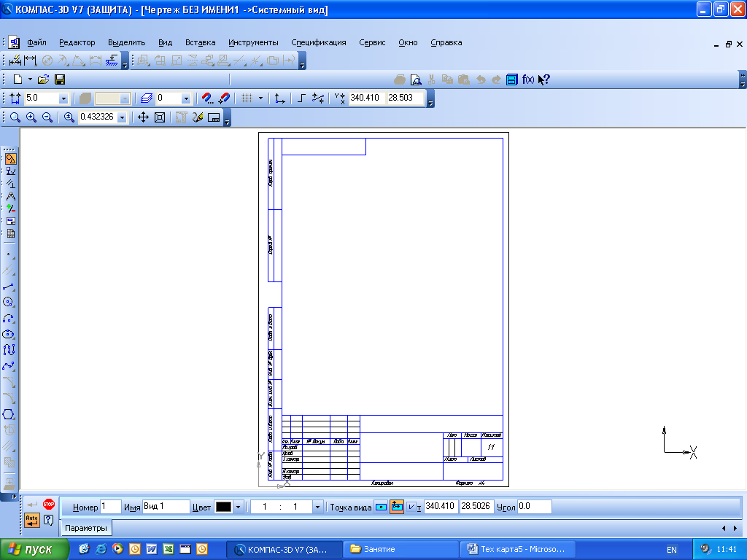Switch to the Dimensions panel icon
Screen dimensions: 747x560
(10, 171)
